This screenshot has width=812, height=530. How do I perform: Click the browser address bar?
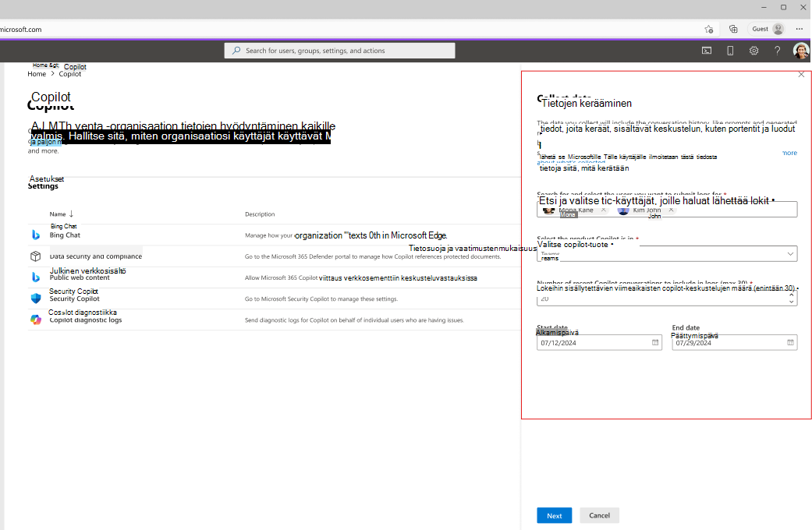tap(347, 29)
